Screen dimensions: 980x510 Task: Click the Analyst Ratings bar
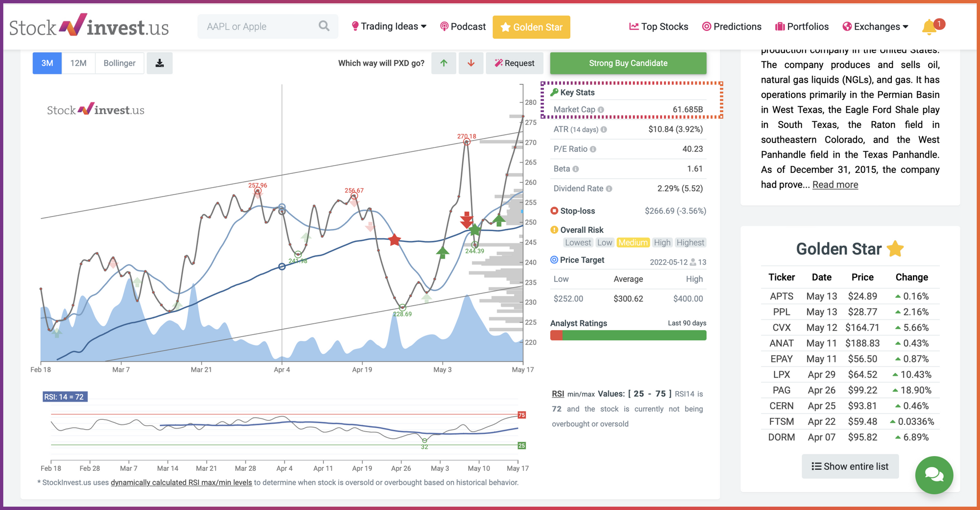click(628, 336)
